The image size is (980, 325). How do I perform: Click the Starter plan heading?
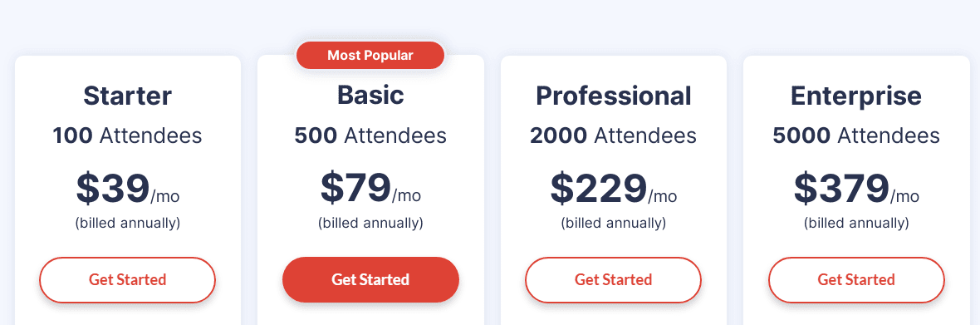[128, 96]
